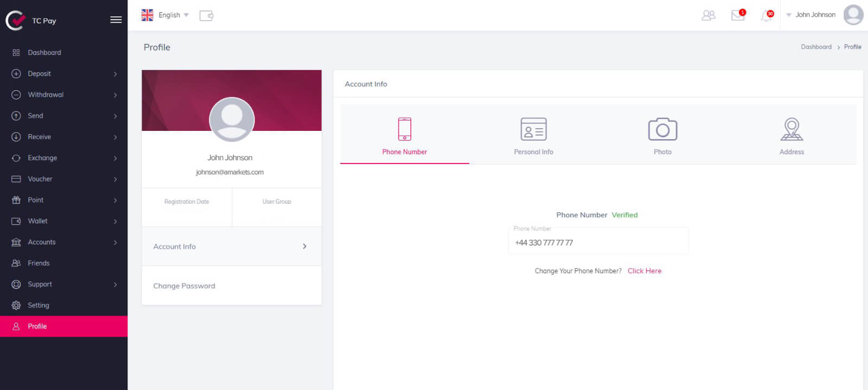Select the Phone Number tab
This screenshot has height=390, width=868.
coord(404,136)
